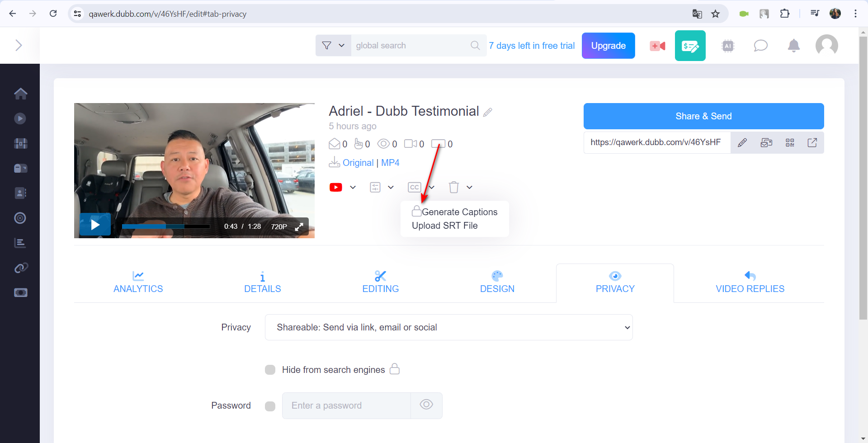This screenshot has height=443, width=868.
Task: Expand the CC captions dropdown arrow
Action: pos(432,187)
